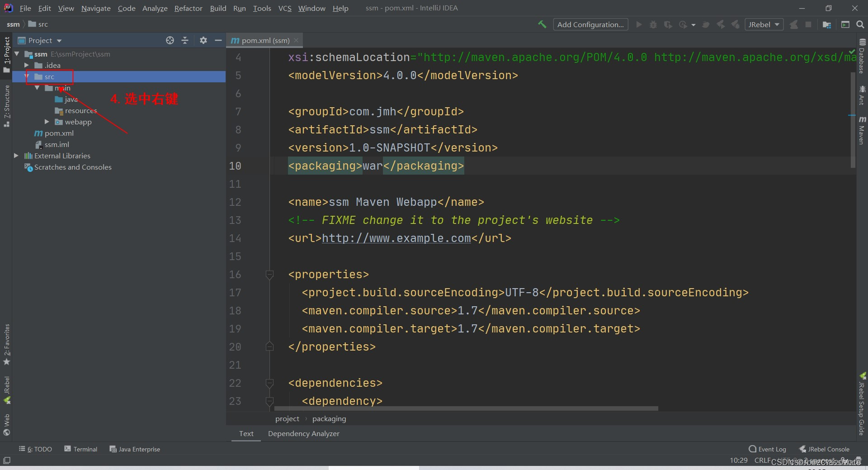Viewport: 868px width, 470px height.
Task: Open the VCS menu
Action: (285, 8)
